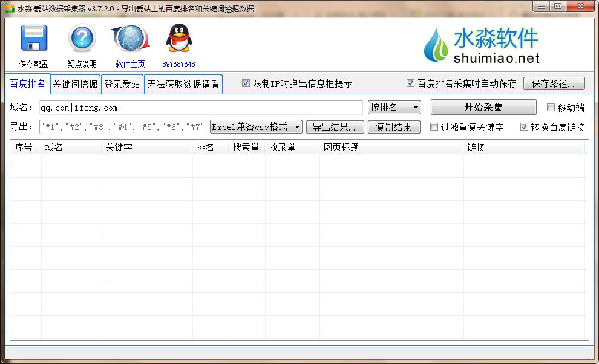Click the 疑点说明 label

pos(82,64)
